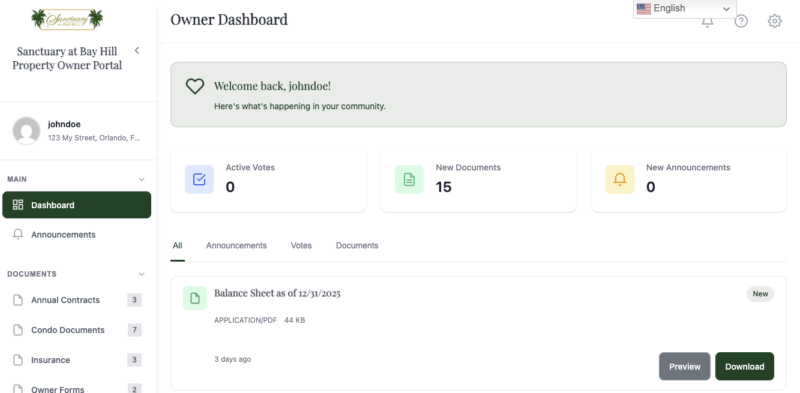This screenshot has height=393, width=800.
Task: Click the Annual Contracts file icon
Action: tap(18, 300)
